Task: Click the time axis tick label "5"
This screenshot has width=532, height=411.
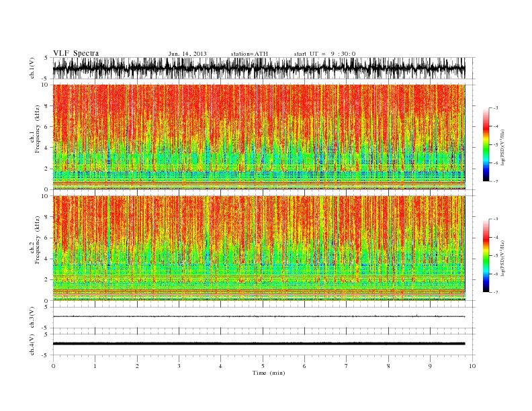Action: point(263,366)
